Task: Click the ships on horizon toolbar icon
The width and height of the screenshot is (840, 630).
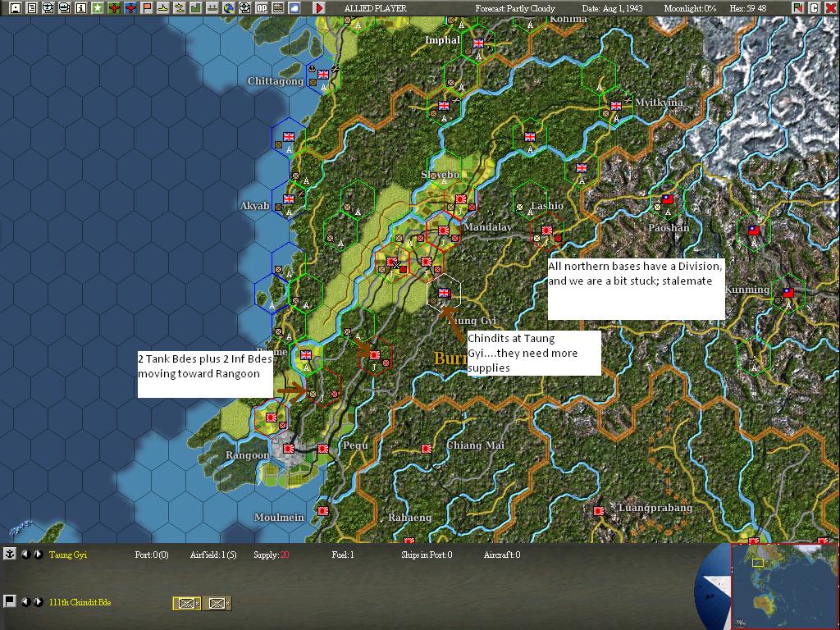Action: coord(212,7)
